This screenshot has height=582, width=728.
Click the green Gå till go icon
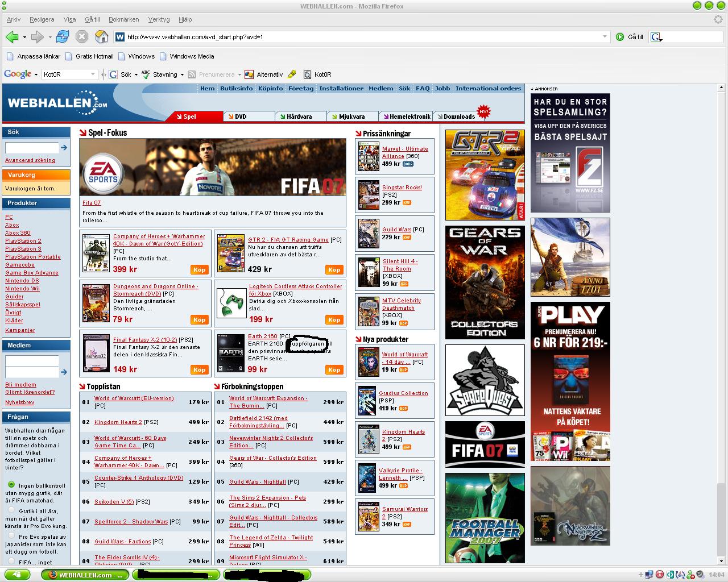point(620,37)
